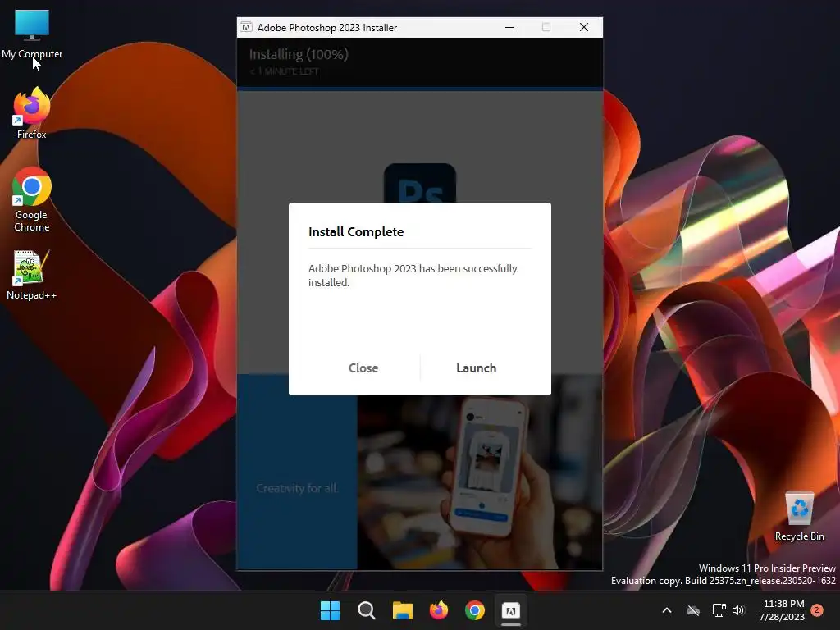Open Chrome from the taskbar
The width and height of the screenshot is (840, 630).
pyautogui.click(x=475, y=610)
